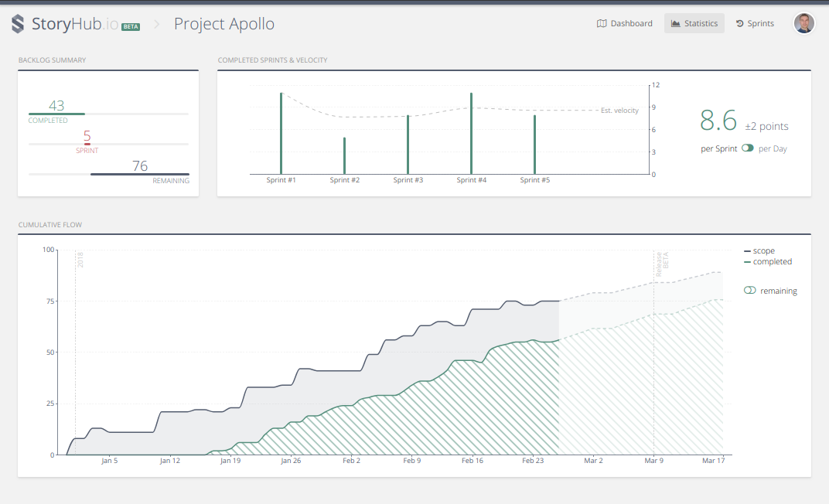
Task: Click the remaining progress bar showing 76
Action: coord(139,174)
